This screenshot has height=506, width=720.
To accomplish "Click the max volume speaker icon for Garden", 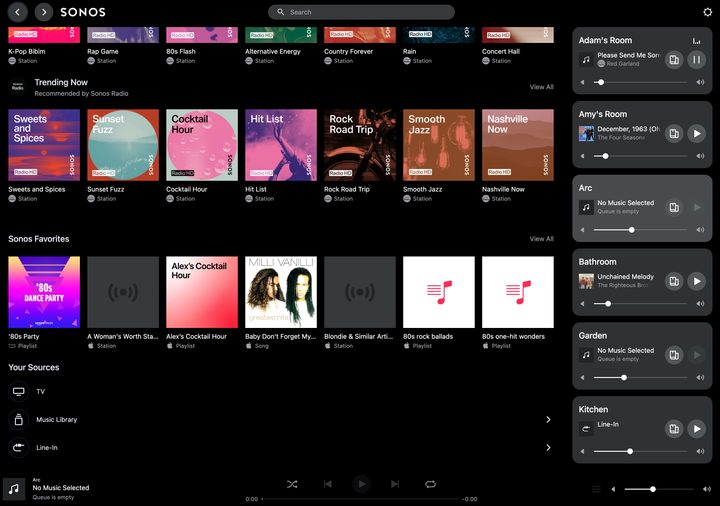I will (x=700, y=377).
